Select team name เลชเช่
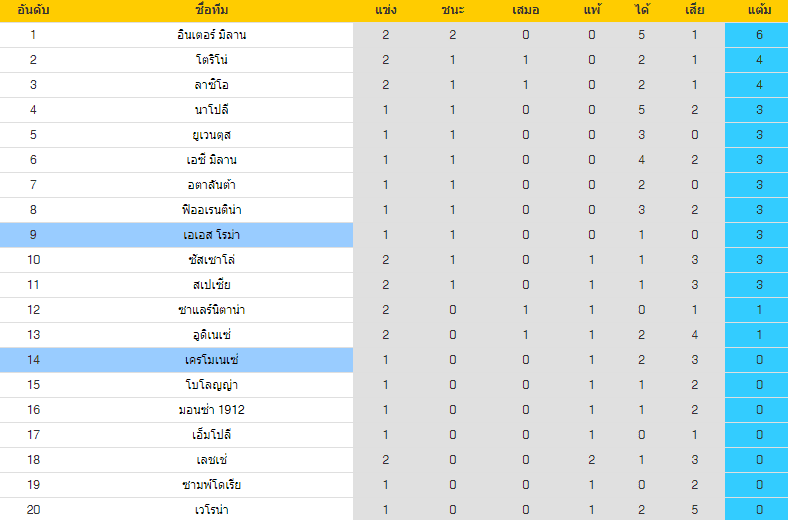 (x=212, y=460)
